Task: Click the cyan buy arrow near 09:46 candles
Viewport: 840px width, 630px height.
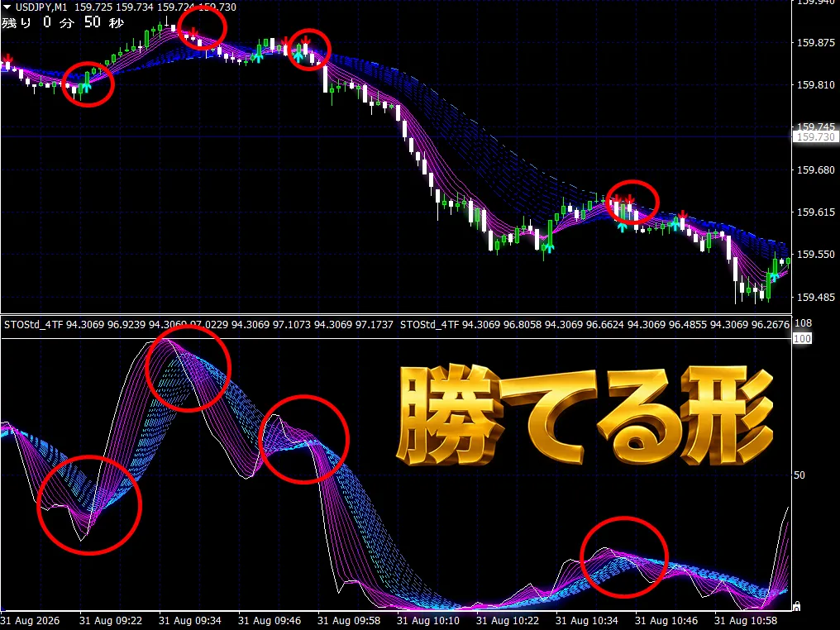Action: coord(258,57)
